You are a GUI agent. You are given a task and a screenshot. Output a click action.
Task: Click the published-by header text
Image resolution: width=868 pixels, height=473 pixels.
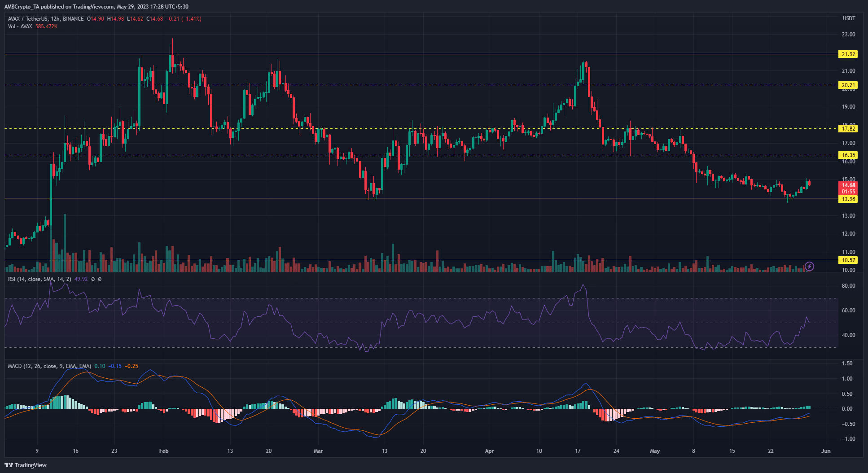[96, 7]
